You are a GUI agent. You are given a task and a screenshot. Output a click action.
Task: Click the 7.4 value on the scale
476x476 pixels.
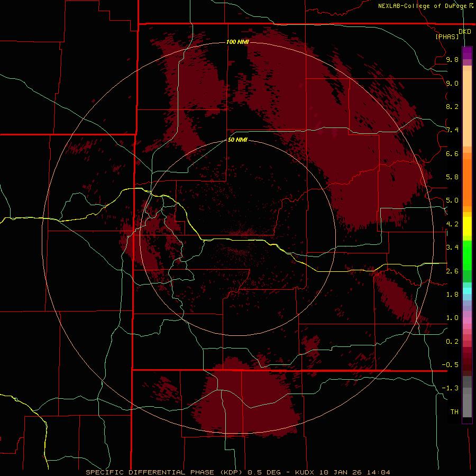point(452,130)
